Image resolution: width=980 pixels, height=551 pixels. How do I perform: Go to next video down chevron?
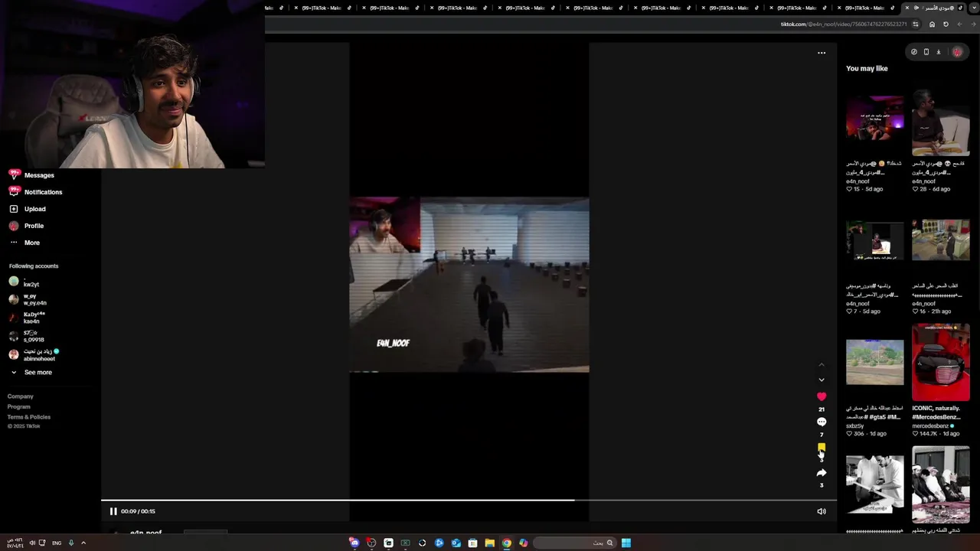(822, 380)
